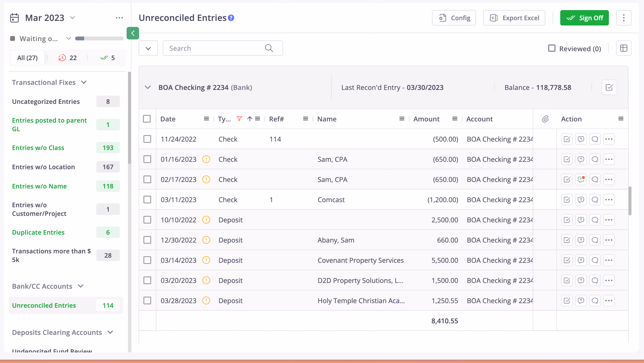Open the Config button
Screen dimensions: 644x363
[454, 18]
